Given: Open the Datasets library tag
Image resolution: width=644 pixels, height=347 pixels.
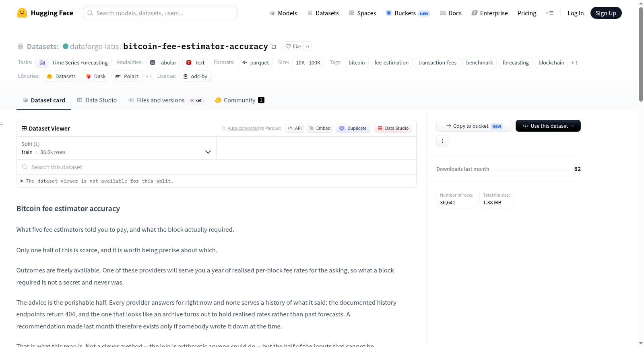Looking at the screenshot, I should [61, 76].
